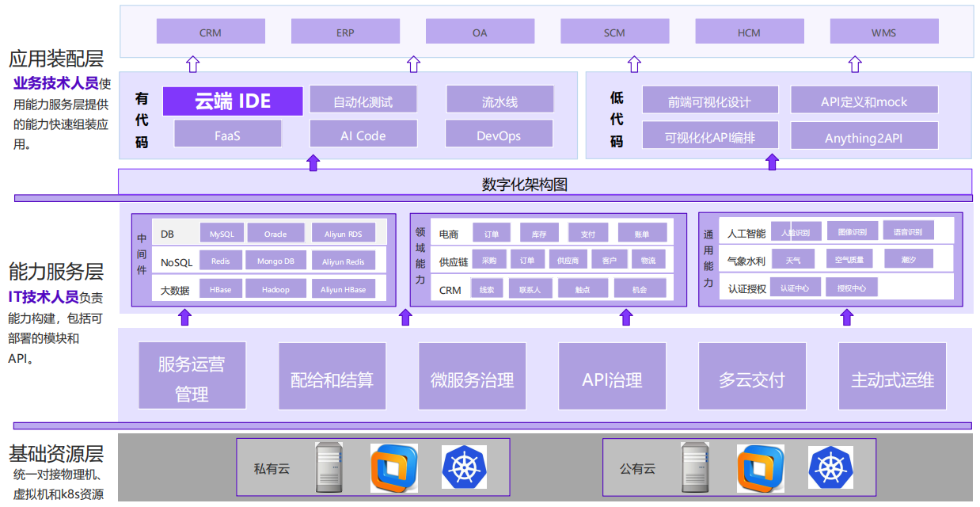
Task: Click the server icon beside 公有云
Action: tap(694, 467)
